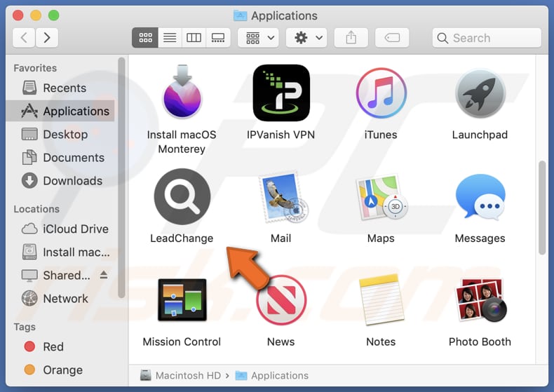Image resolution: width=554 pixels, height=392 pixels.
Task: Filter by the Red tag
Action: [x=60, y=346]
